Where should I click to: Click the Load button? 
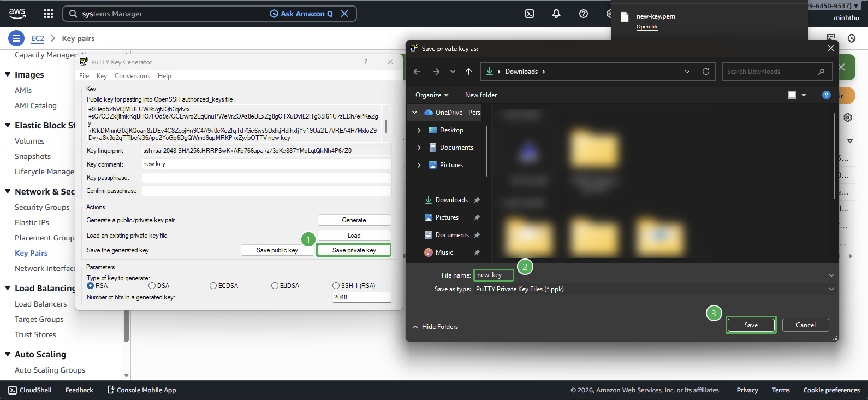(x=354, y=236)
